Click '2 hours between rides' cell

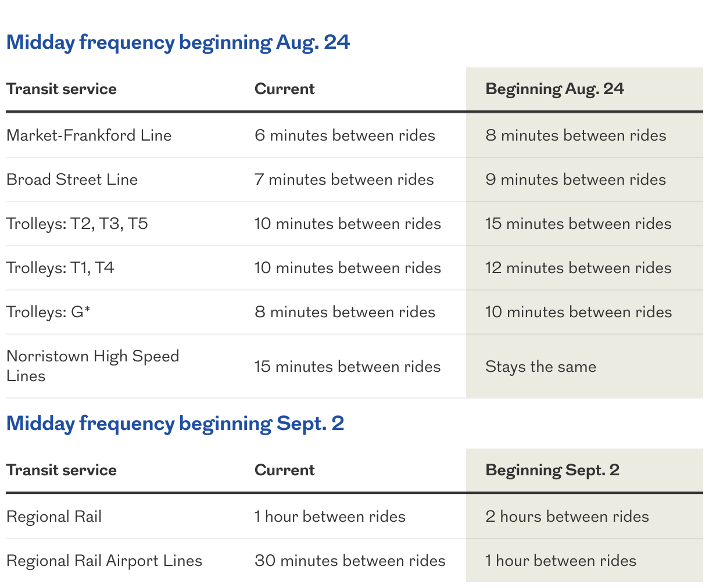tap(567, 517)
